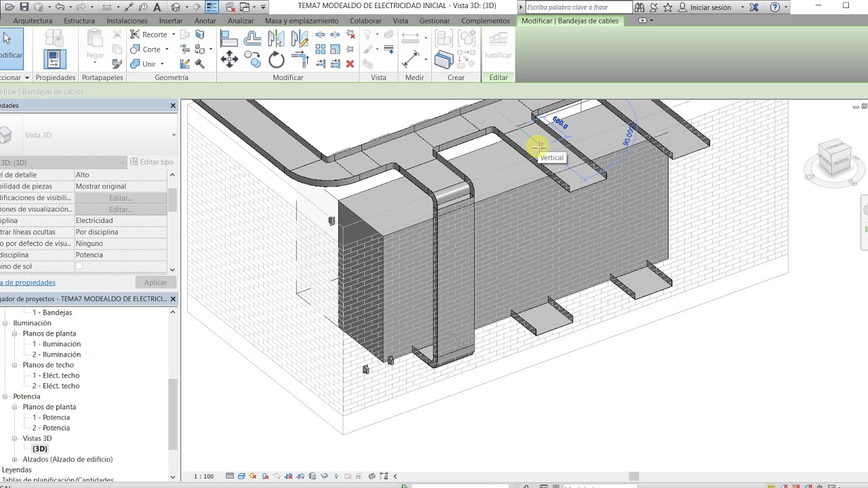Collapse the Iluminación tree node
The image size is (868, 488).
pos(5,323)
